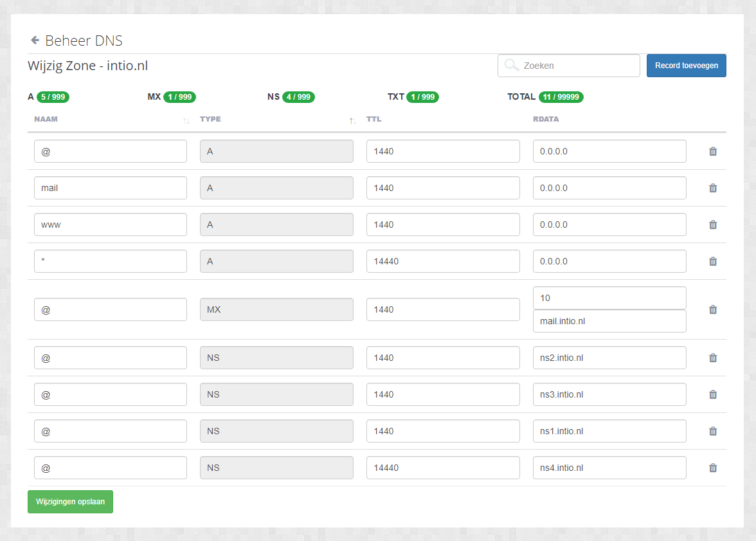Click the MX type field
Screen dimensions: 756x541
(x=276, y=310)
